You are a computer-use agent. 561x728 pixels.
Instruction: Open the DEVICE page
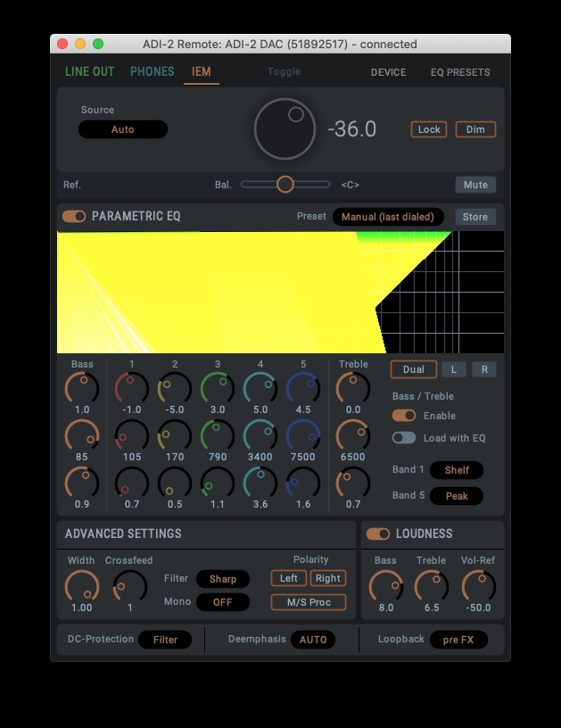388,72
